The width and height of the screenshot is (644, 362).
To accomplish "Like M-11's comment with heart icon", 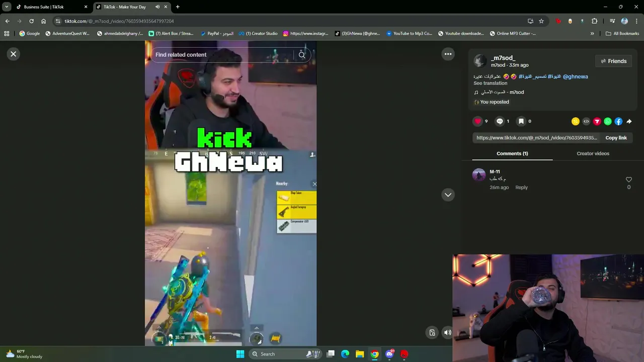I will (x=628, y=179).
